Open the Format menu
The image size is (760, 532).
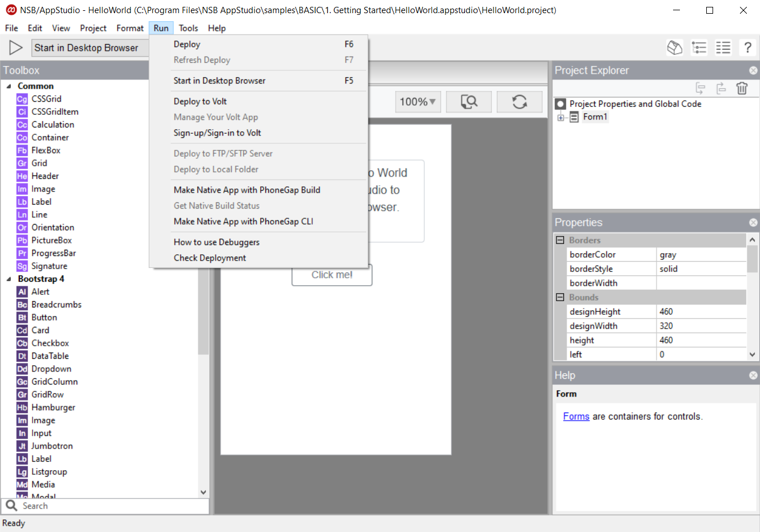click(130, 28)
